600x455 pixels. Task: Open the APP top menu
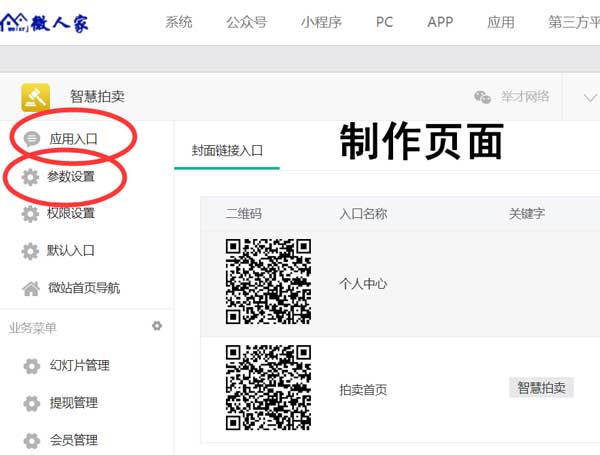click(x=440, y=22)
